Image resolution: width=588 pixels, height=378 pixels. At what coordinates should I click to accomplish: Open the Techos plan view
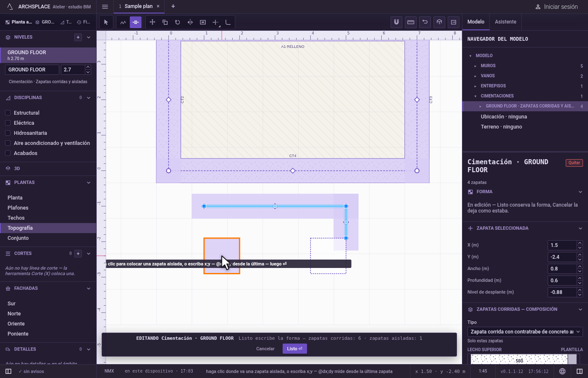click(16, 218)
